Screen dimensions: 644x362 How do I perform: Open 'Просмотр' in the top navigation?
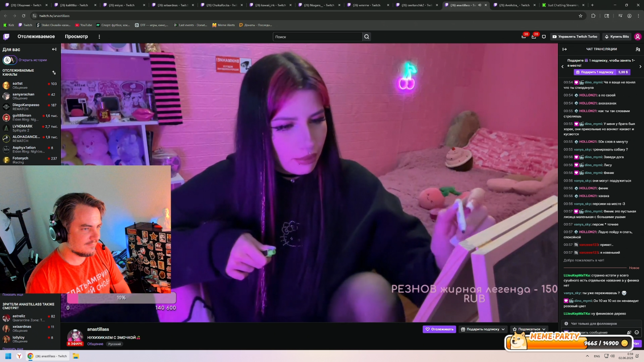click(76, 37)
